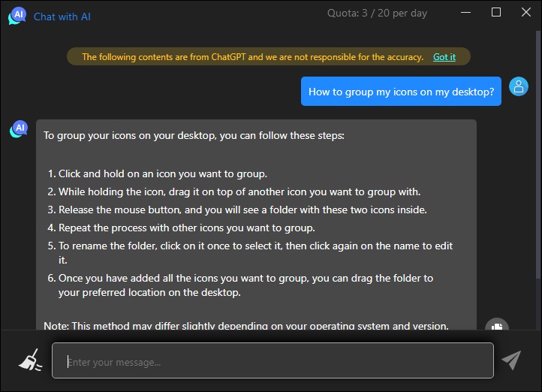Screen dimensions: 542x392
Task: Click step 1 Click and hold on an icon
Action: point(158,173)
